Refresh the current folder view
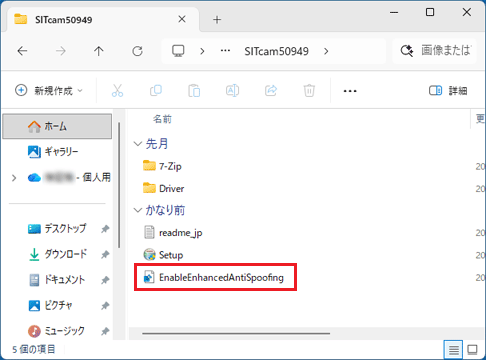The height and width of the screenshot is (360, 486). pyautogui.click(x=137, y=51)
